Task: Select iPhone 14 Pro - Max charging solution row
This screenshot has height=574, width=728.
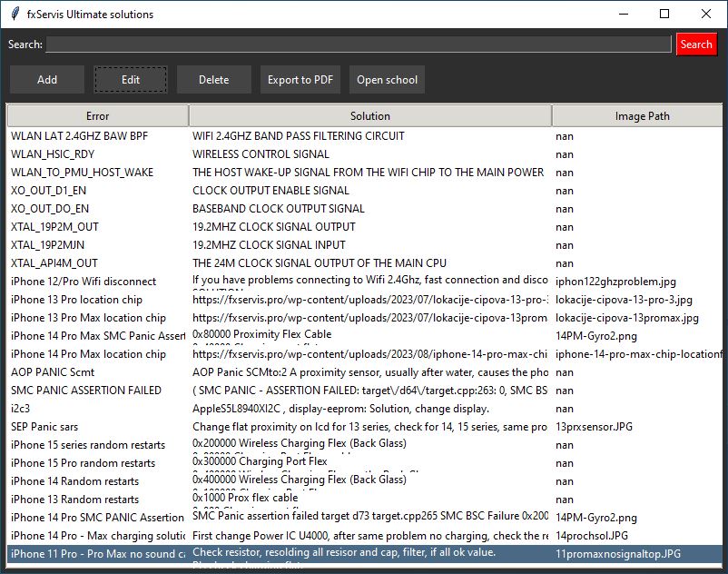Action: click(365, 536)
